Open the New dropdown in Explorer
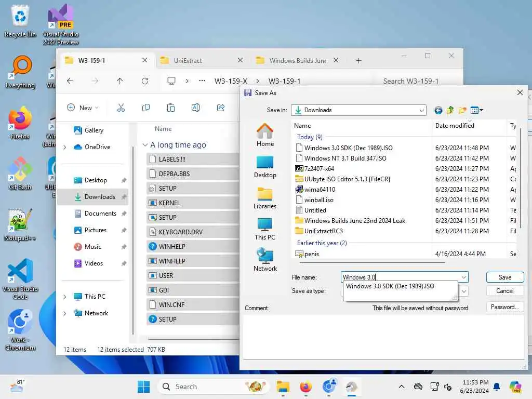The image size is (532, 399). (x=83, y=108)
